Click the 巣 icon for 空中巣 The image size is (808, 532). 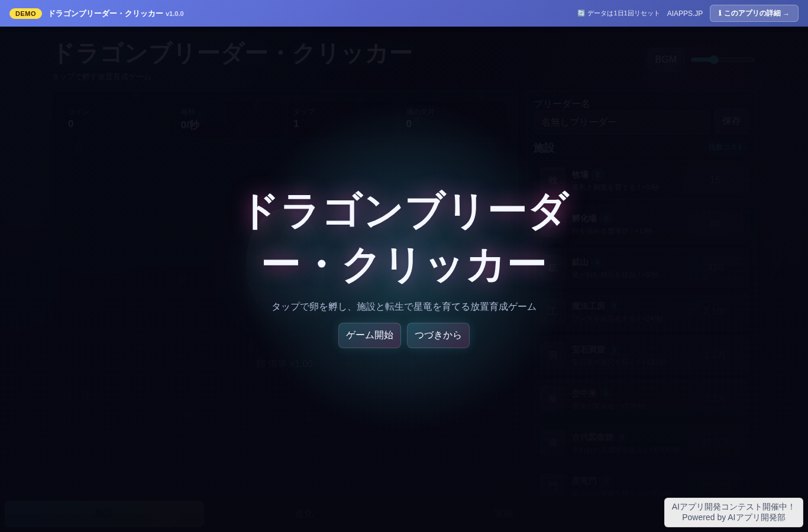tap(552, 399)
